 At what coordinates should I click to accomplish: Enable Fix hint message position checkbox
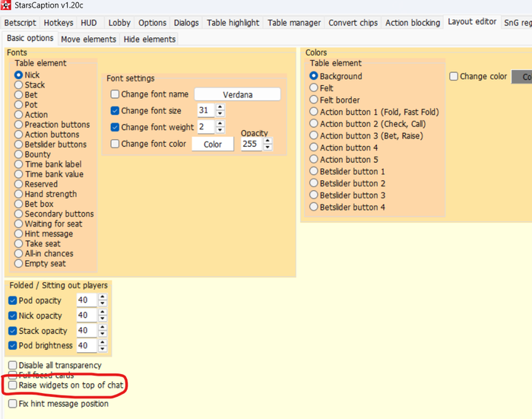coord(13,404)
